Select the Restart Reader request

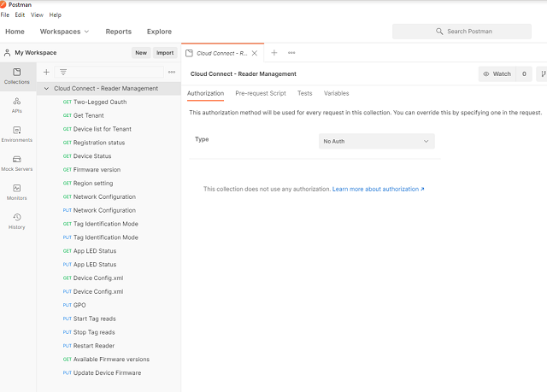[x=94, y=346]
